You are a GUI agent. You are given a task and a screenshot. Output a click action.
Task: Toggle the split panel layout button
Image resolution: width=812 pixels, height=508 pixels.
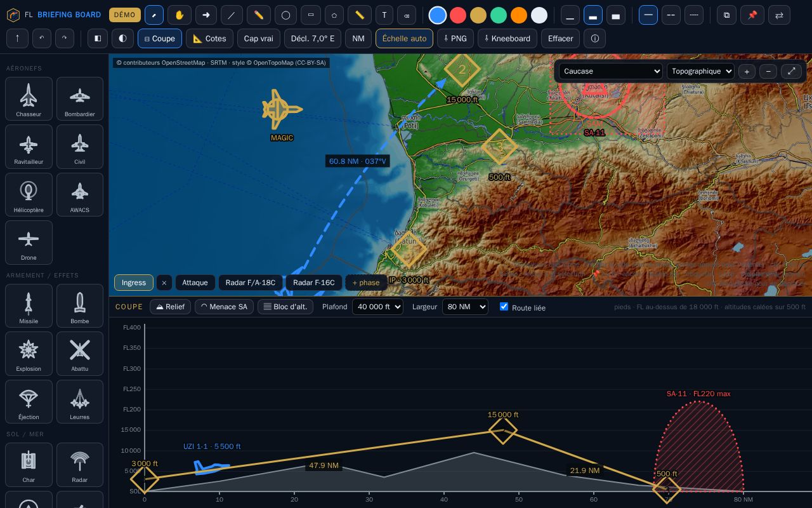(x=98, y=38)
